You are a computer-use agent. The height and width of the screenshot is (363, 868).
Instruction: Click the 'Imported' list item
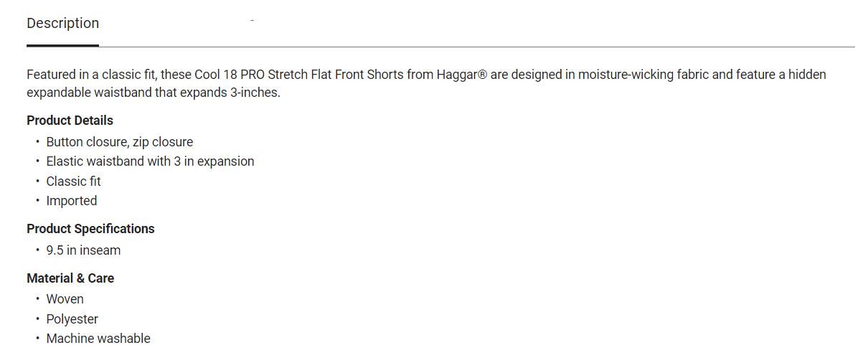pyautogui.click(x=71, y=201)
